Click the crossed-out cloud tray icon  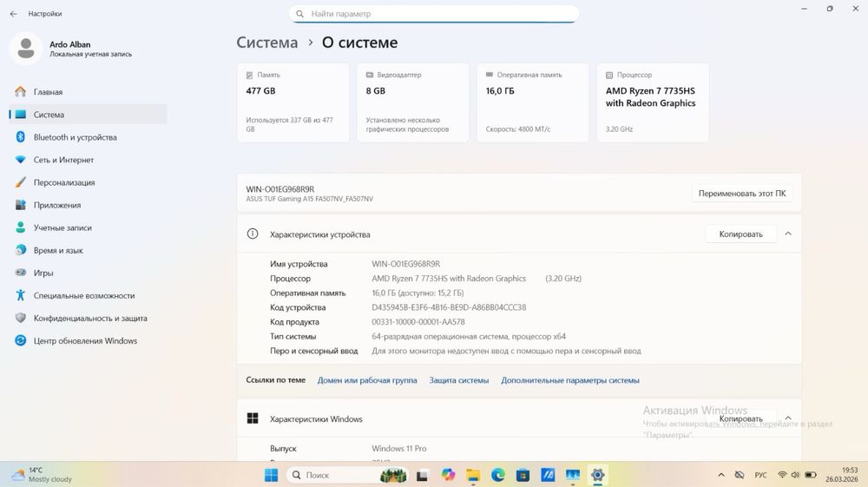[739, 475]
